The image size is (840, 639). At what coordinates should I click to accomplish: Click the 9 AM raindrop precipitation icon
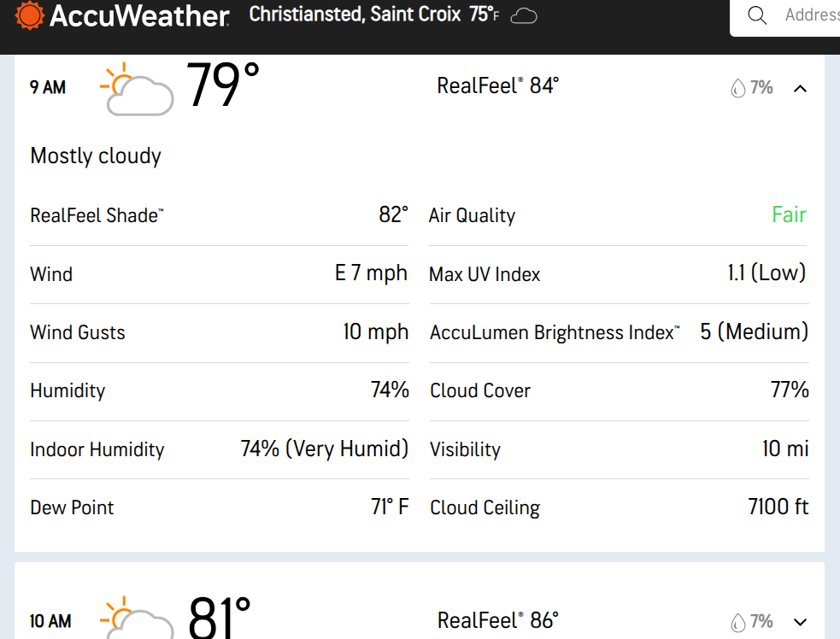pyautogui.click(x=737, y=88)
